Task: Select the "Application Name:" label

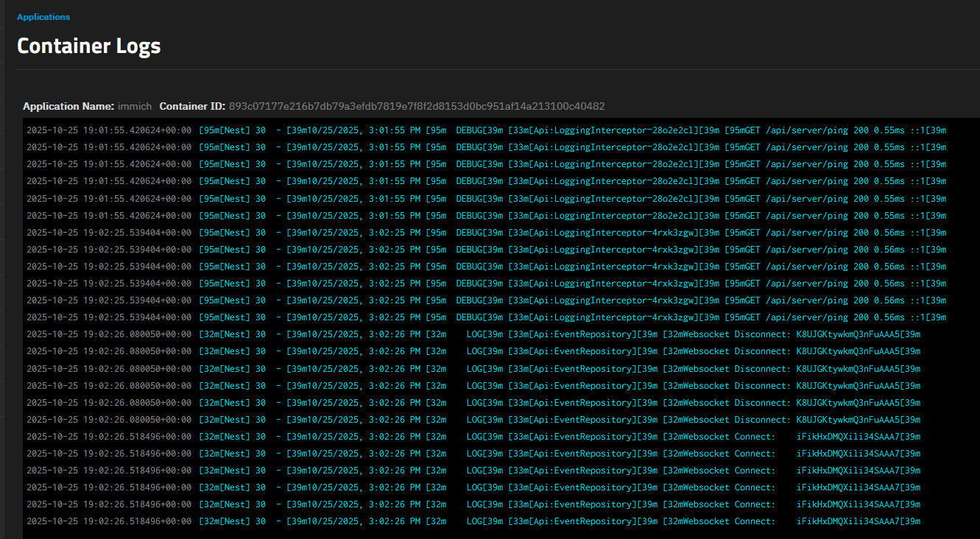Action: coord(68,106)
